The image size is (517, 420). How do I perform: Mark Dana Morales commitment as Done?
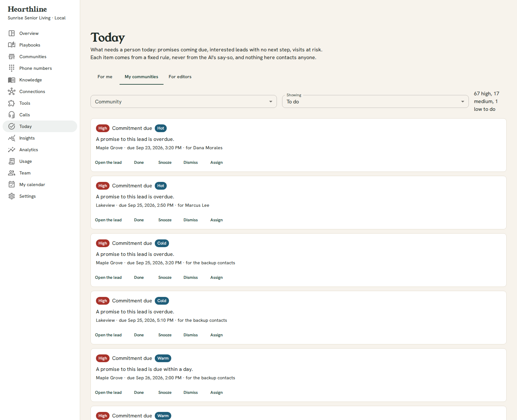tap(139, 163)
